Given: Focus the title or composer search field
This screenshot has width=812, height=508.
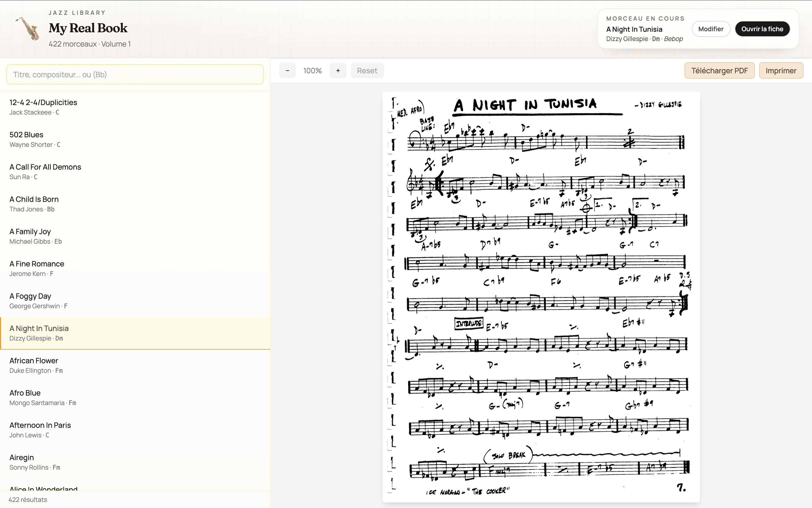Looking at the screenshot, I should pyautogui.click(x=135, y=74).
